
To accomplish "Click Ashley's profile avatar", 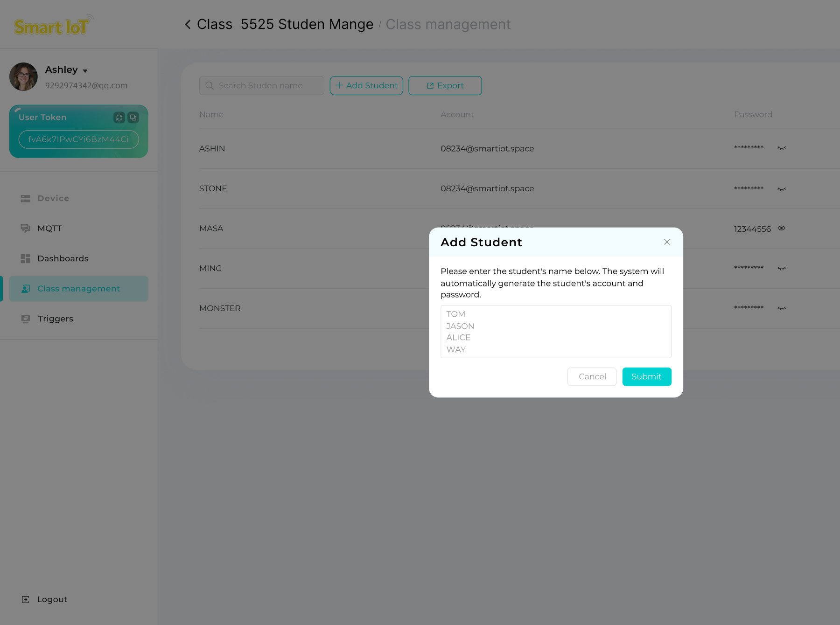I will pos(24,77).
